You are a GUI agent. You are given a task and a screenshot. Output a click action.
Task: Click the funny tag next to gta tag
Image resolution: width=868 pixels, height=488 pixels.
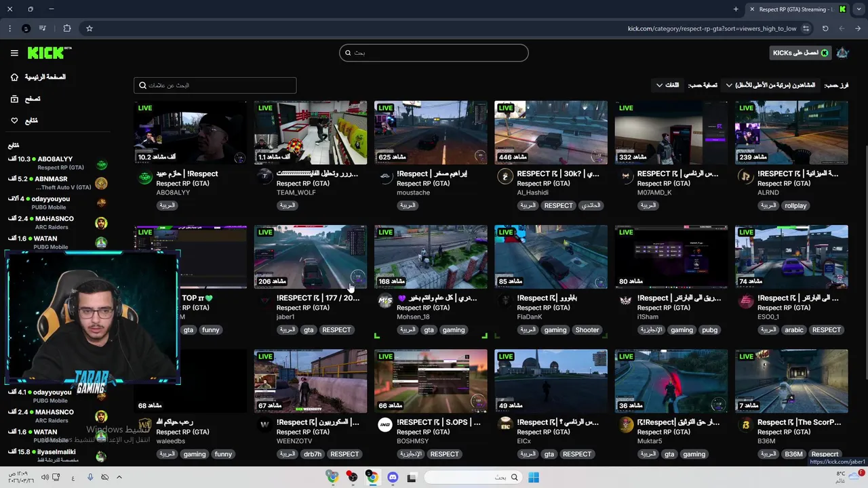[210, 330]
